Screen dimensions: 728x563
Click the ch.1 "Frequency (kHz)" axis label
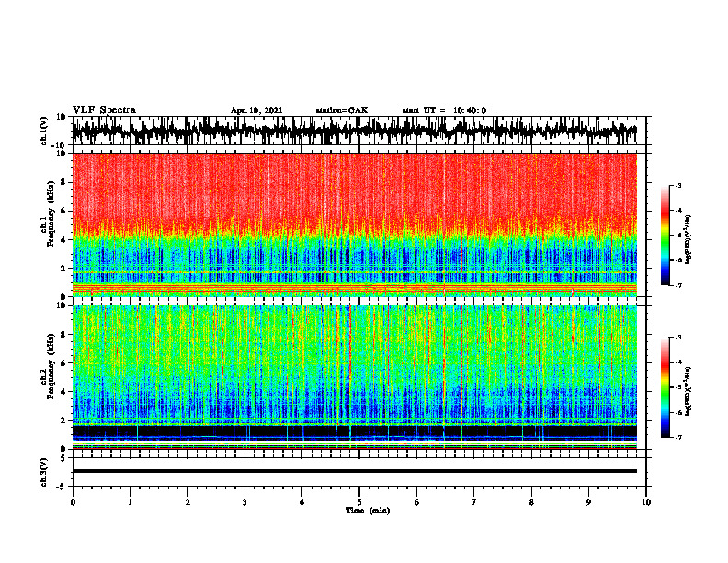pyautogui.click(x=51, y=213)
